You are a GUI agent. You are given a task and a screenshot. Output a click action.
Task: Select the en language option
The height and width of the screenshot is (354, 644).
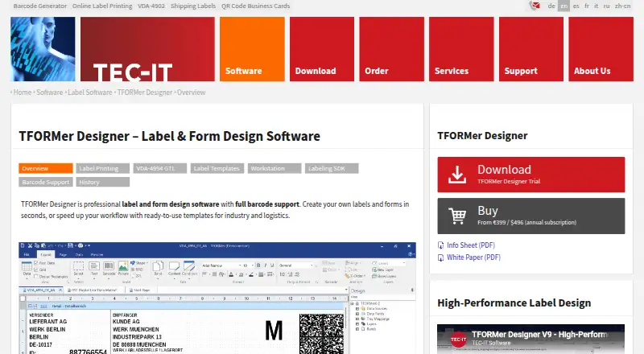[563, 6]
